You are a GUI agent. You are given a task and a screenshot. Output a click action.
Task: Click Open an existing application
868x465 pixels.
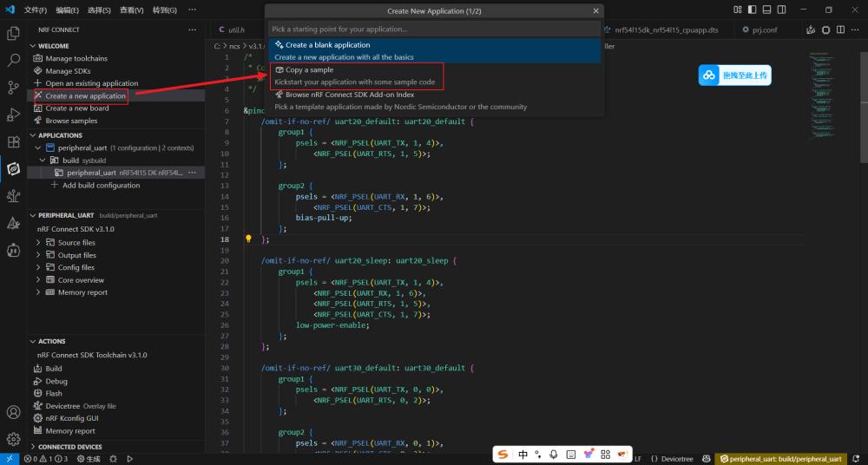point(92,83)
